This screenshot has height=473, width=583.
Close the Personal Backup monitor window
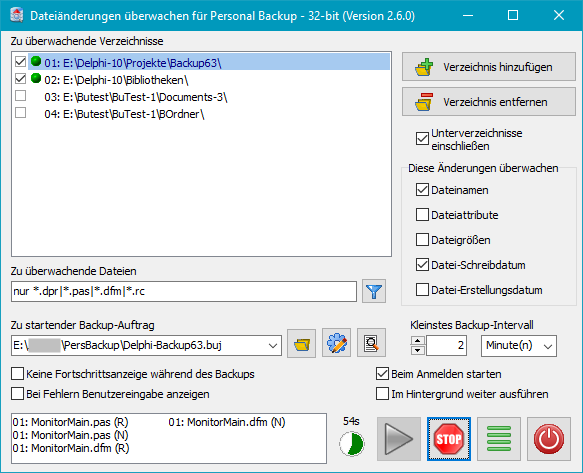559,16
